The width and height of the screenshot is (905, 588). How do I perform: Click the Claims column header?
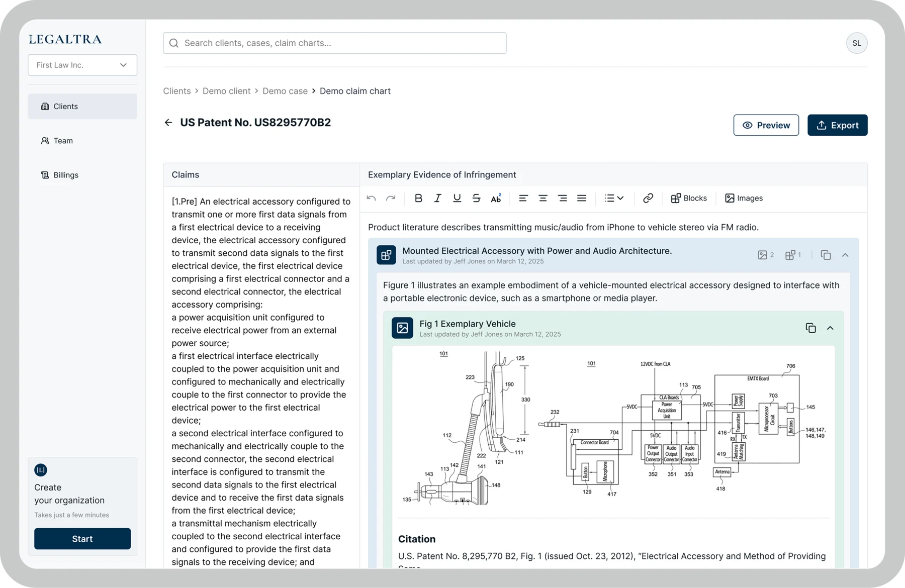pos(186,175)
